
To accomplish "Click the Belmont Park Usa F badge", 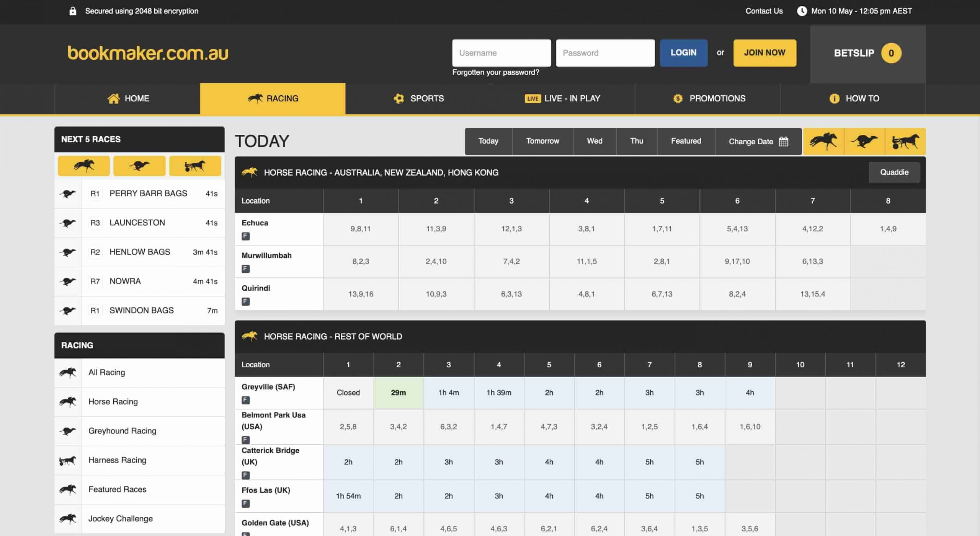I will [246, 439].
